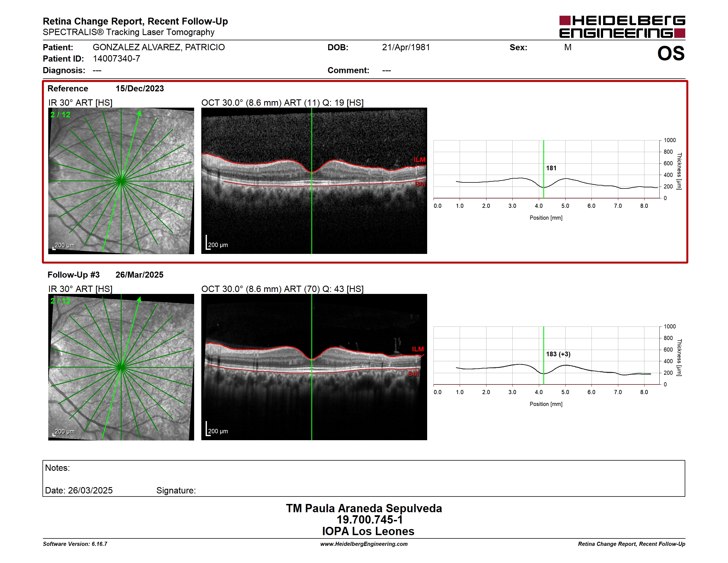Click TM Paula Araneda Sepulveda name
This screenshot has width=728, height=563.
[364, 508]
